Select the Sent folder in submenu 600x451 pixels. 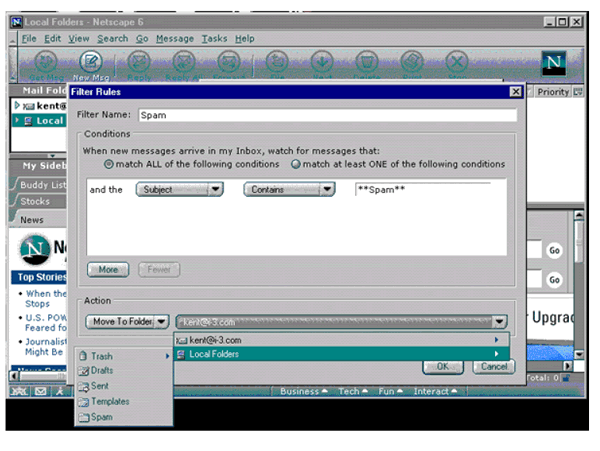tap(124, 386)
